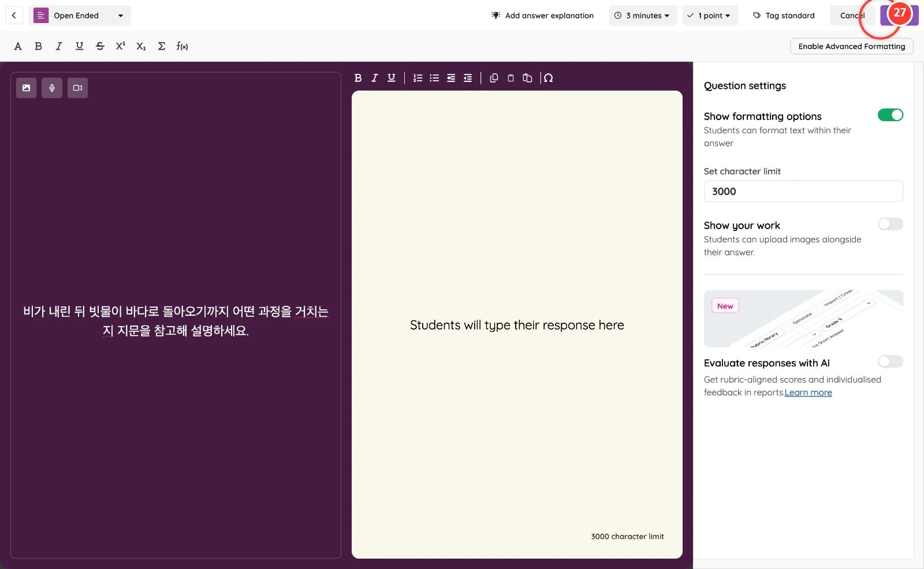Apply strikethrough formatting

[x=100, y=46]
